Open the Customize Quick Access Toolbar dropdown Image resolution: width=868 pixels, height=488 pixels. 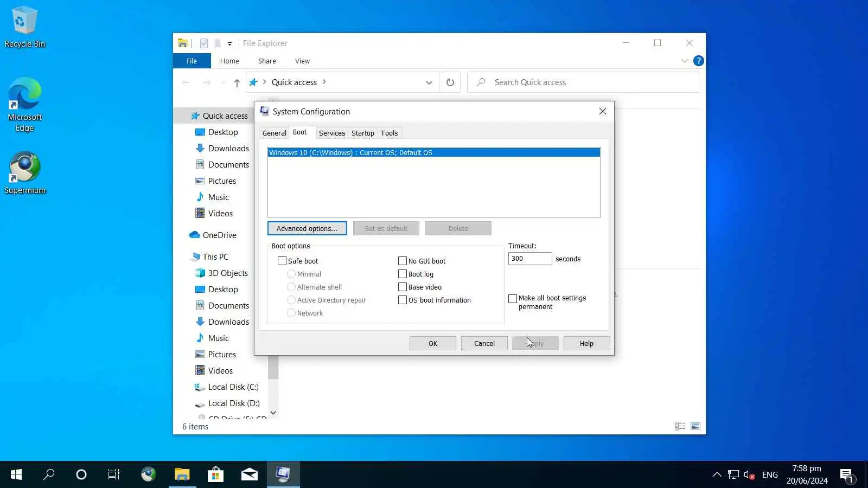point(229,43)
